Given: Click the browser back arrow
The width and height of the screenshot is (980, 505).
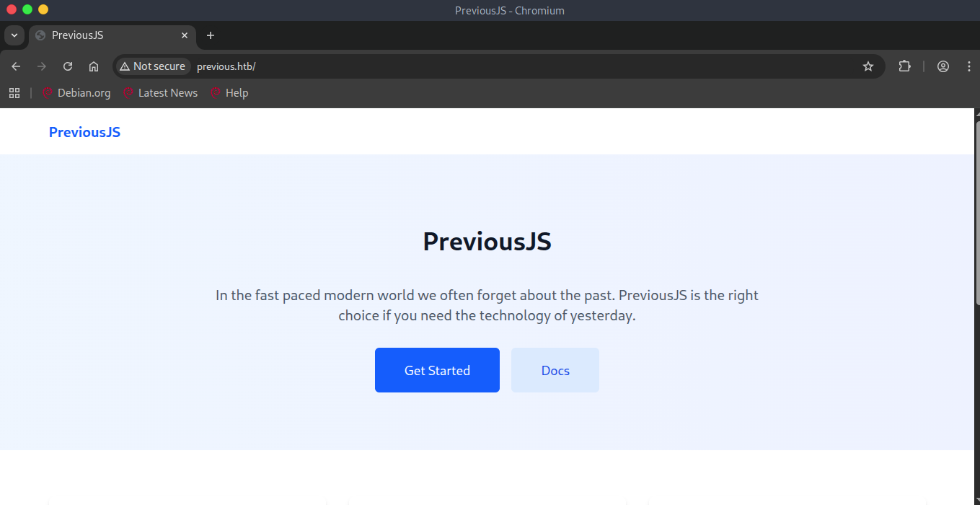Looking at the screenshot, I should 16,66.
